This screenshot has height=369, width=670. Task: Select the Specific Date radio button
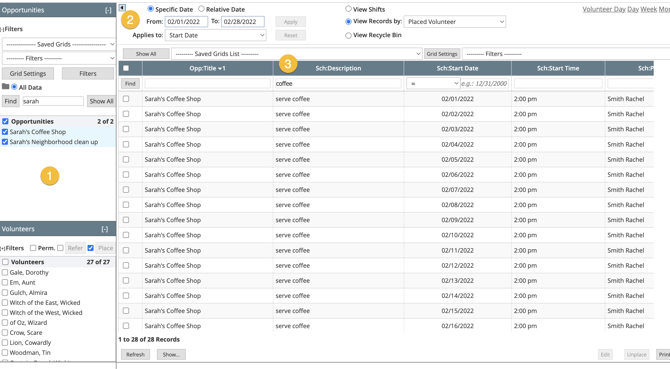coord(150,9)
